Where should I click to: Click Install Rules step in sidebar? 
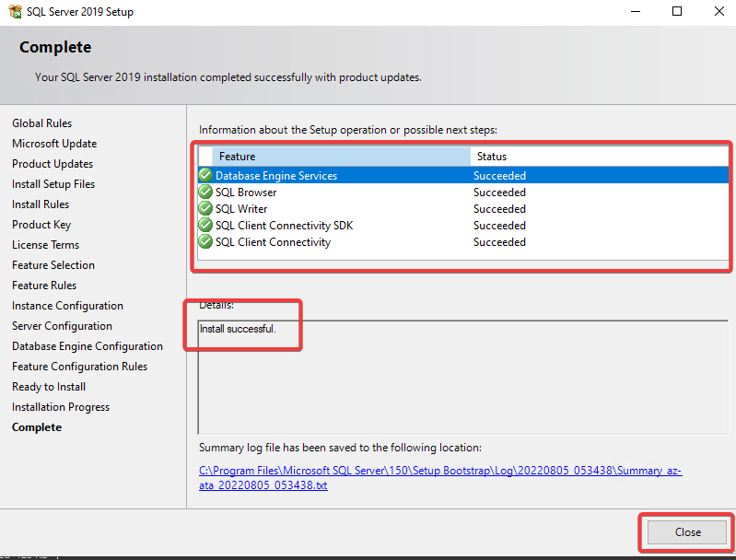pyautogui.click(x=41, y=204)
